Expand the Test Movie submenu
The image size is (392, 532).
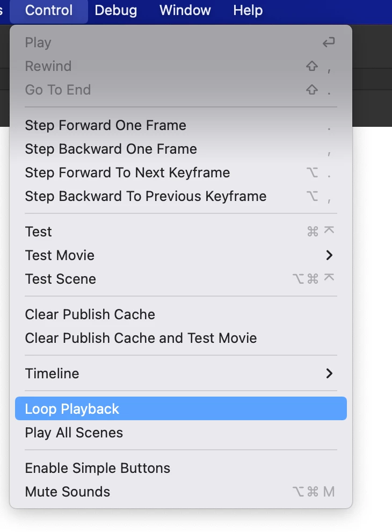pos(60,255)
